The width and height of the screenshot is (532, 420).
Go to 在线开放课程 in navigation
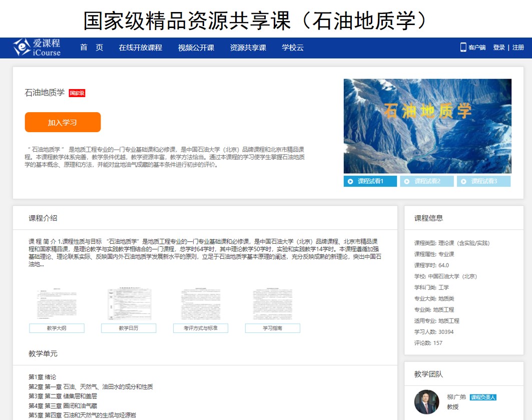pos(140,48)
